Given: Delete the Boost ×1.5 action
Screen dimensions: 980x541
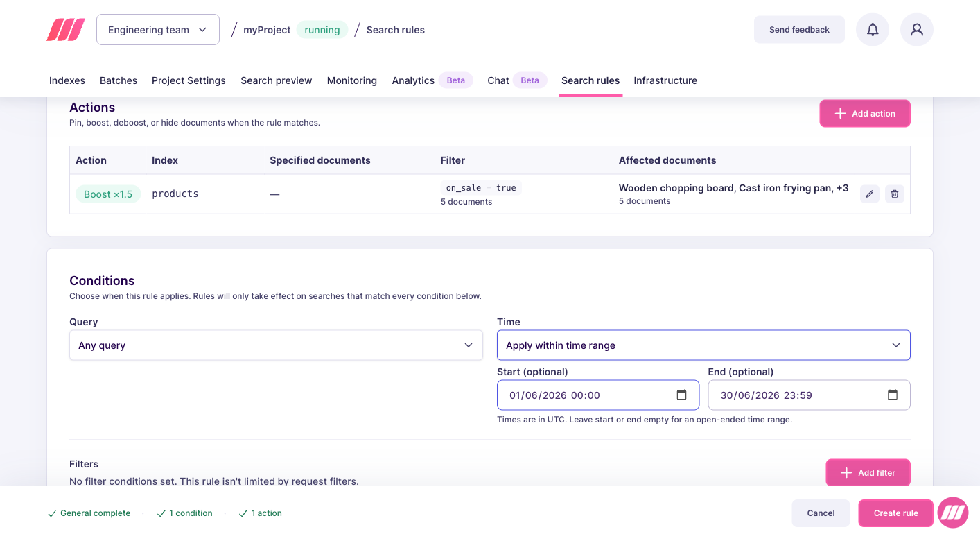Looking at the screenshot, I should click(895, 194).
